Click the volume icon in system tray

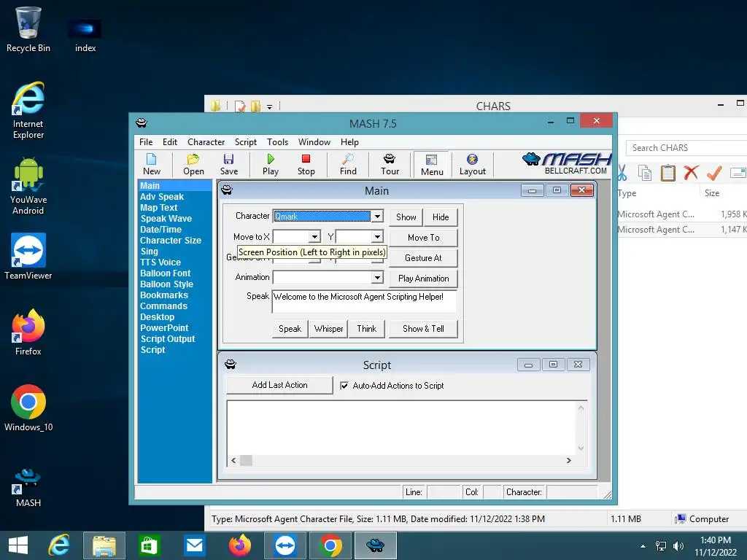pos(678,546)
